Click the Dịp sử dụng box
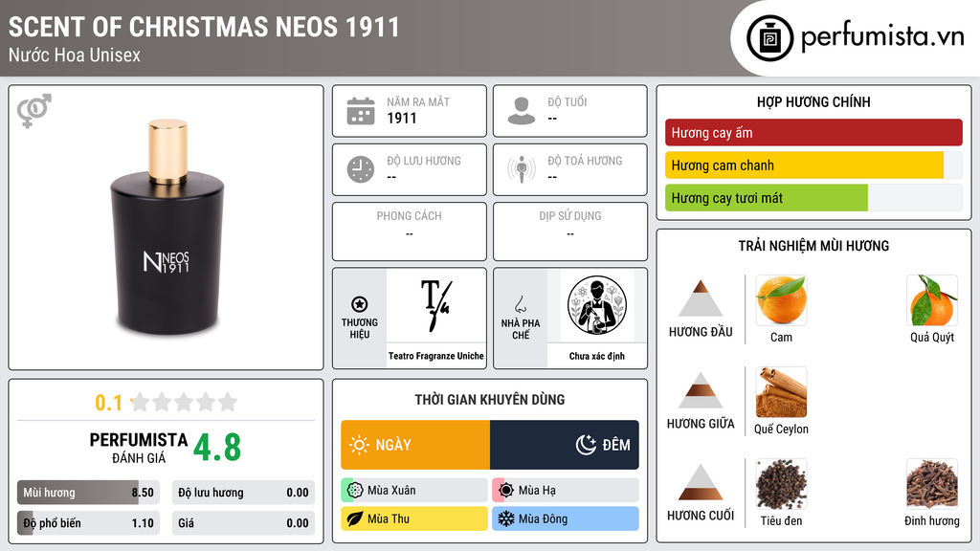The height and width of the screenshot is (551, 980). (x=570, y=231)
